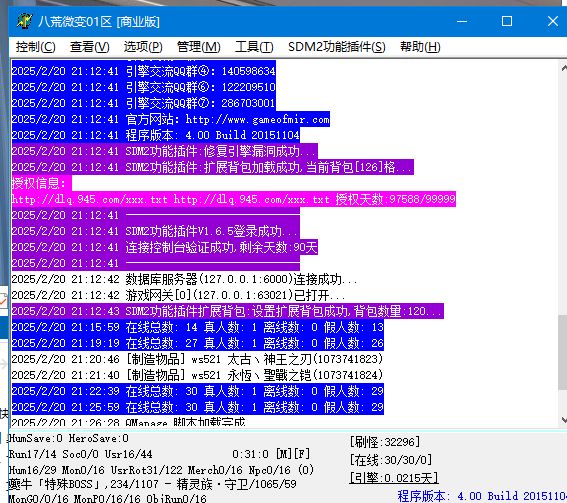Select the 连接控制台验证成功 剩余天数:90天 line
This screenshot has width=567, height=503.
point(165,247)
